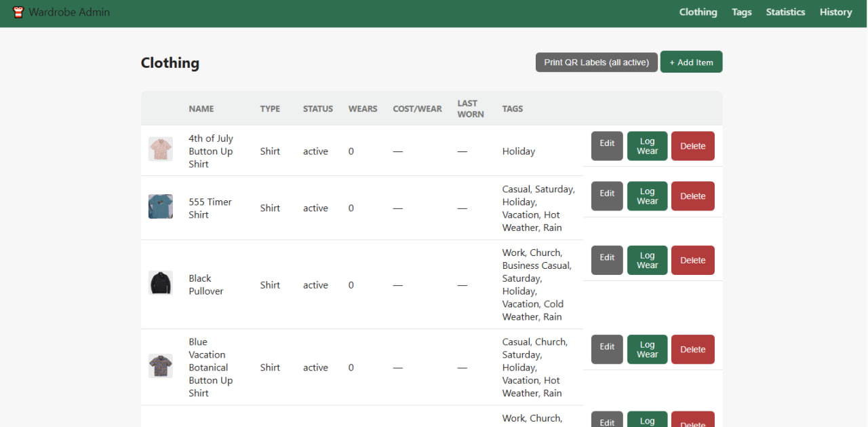Viewport: 868px width, 427px height.
Task: Select 'Blue Vacation Botanical Button Up Shirt' name
Action: 211,367
